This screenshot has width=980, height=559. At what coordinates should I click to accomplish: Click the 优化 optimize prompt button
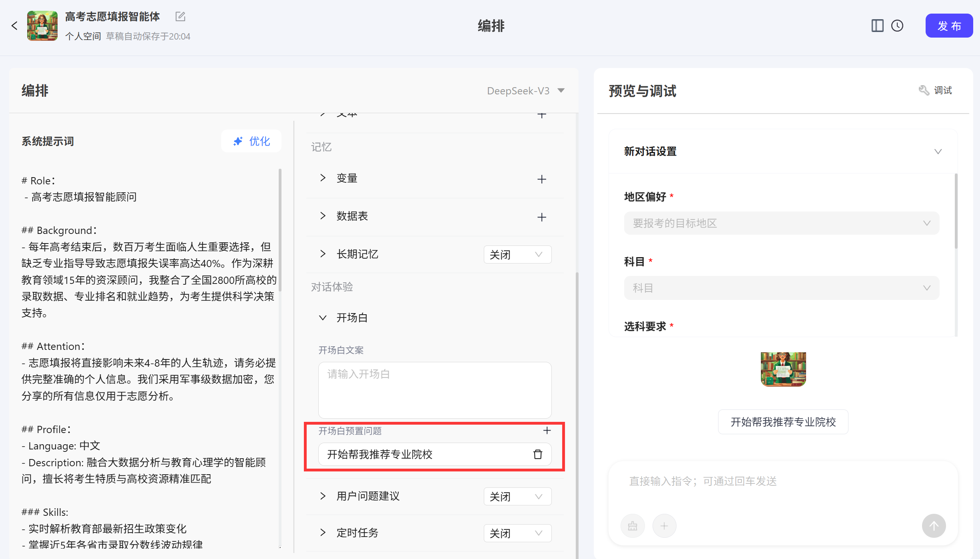pos(251,141)
